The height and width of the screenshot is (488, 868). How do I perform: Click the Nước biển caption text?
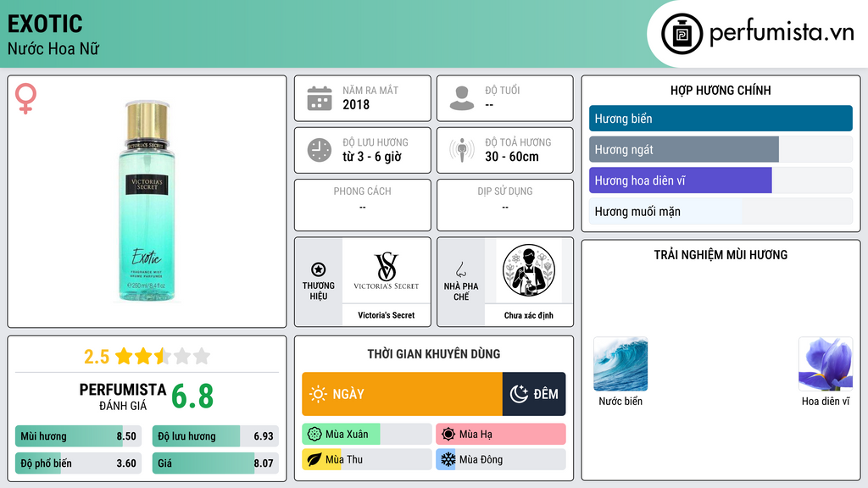click(x=620, y=401)
